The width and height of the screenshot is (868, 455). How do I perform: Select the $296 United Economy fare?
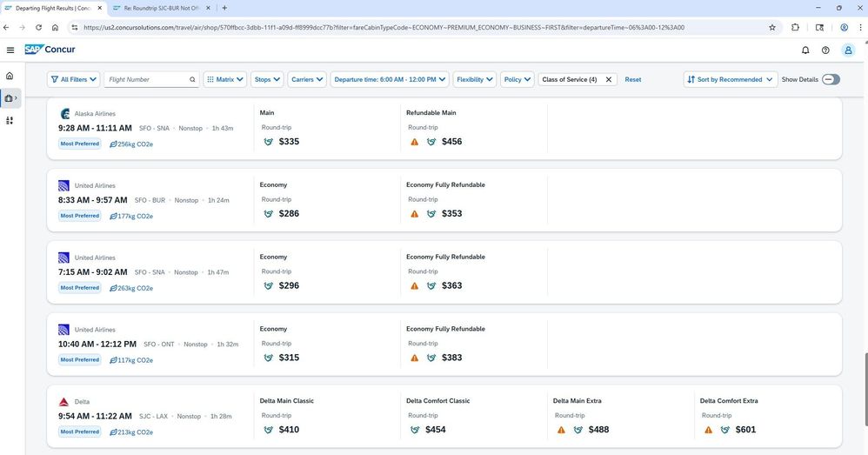coord(289,285)
